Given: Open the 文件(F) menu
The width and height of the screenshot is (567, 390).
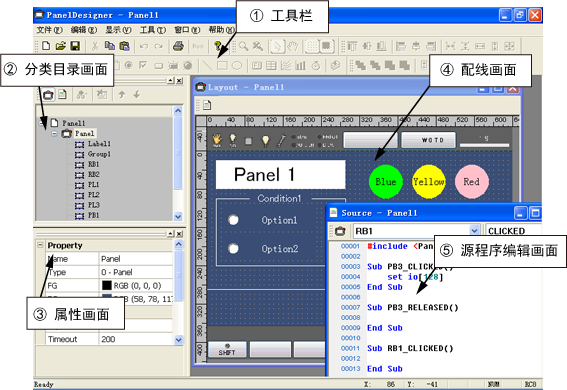Looking at the screenshot, I should click(x=49, y=30).
